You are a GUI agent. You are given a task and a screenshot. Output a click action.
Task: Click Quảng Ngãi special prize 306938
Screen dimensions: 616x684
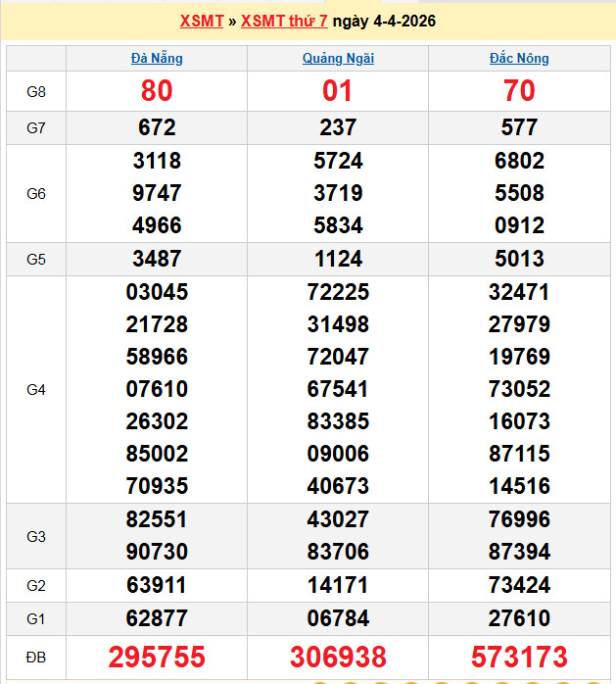(338, 657)
